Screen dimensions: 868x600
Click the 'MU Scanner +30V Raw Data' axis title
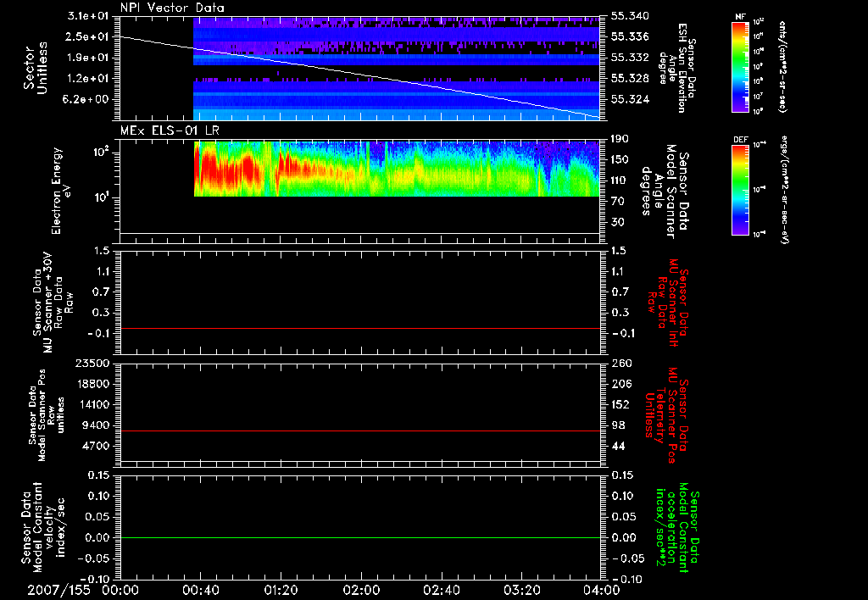point(52,302)
